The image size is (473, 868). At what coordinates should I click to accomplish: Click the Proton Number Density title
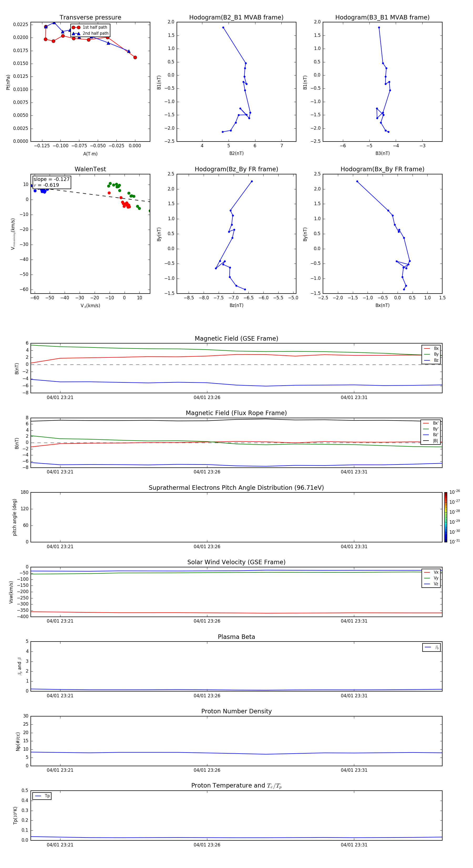236,711
